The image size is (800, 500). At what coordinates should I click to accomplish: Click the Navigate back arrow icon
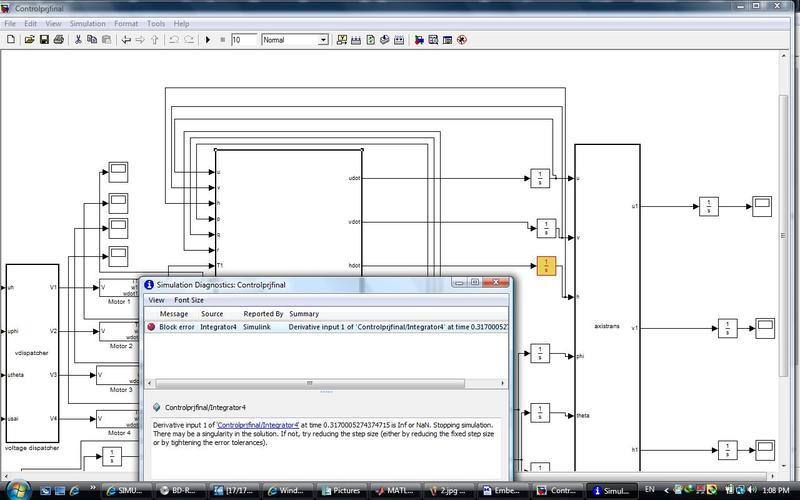tap(126, 40)
